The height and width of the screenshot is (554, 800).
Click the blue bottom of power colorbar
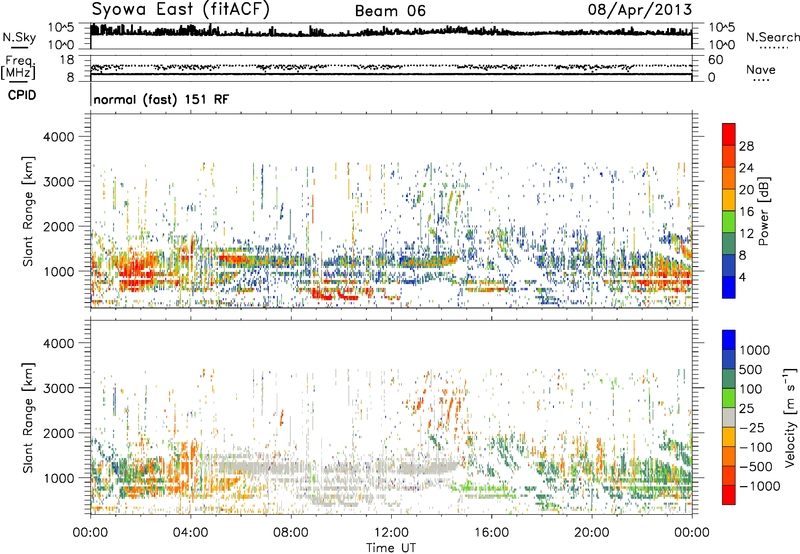point(729,287)
